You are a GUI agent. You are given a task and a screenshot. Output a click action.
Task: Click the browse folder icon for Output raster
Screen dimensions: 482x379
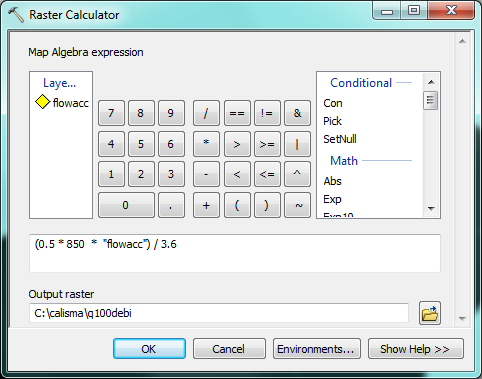click(x=430, y=313)
